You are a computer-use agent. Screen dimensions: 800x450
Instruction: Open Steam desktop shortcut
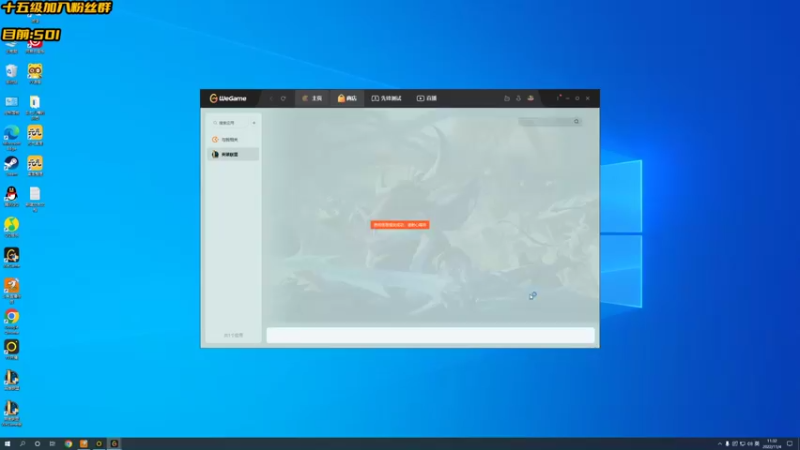click(x=11, y=166)
